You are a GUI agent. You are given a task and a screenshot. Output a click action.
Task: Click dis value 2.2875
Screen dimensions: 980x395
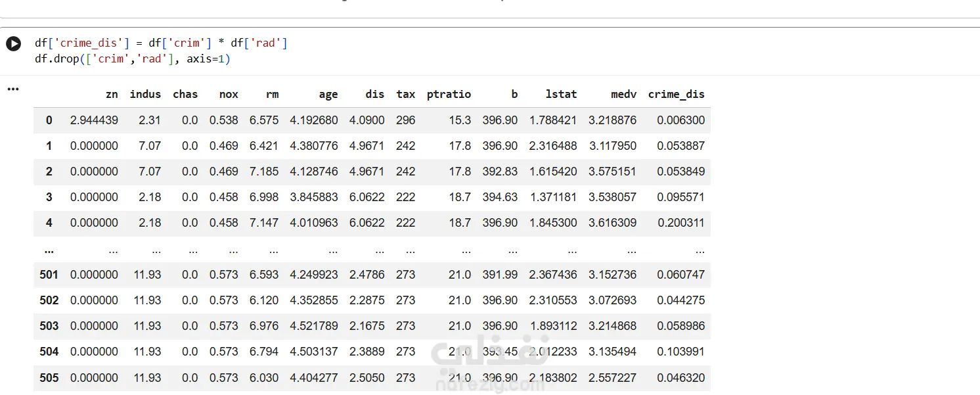[x=367, y=300]
